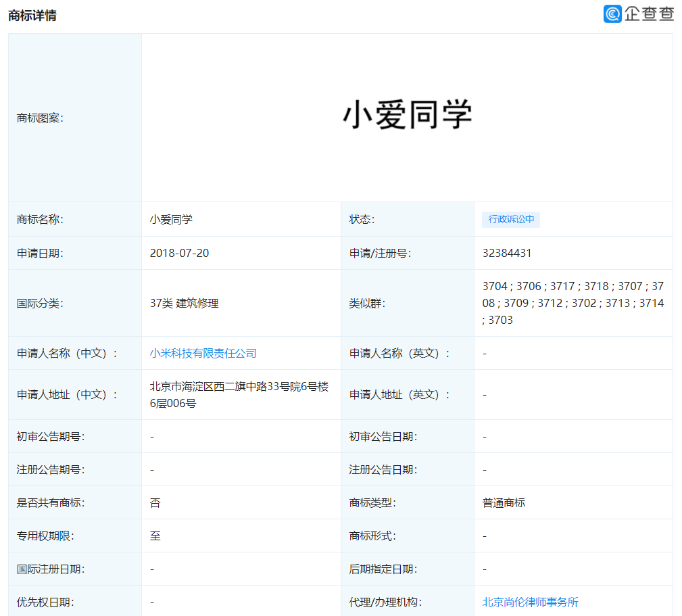This screenshot has height=616, width=682.
Task: Click the 注册公告期号 label
Action: [51, 470]
